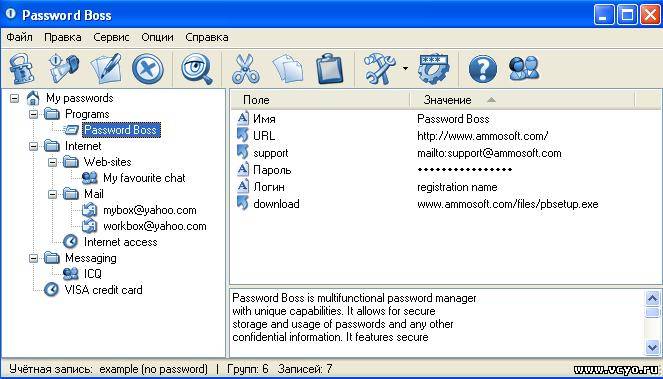Screen dimensions: 663x379
Task: Click the clipboard paste icon
Action: point(330,69)
